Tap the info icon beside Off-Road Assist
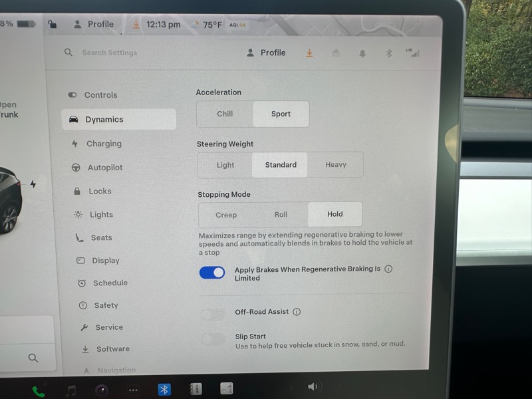532x399 pixels. point(297,312)
